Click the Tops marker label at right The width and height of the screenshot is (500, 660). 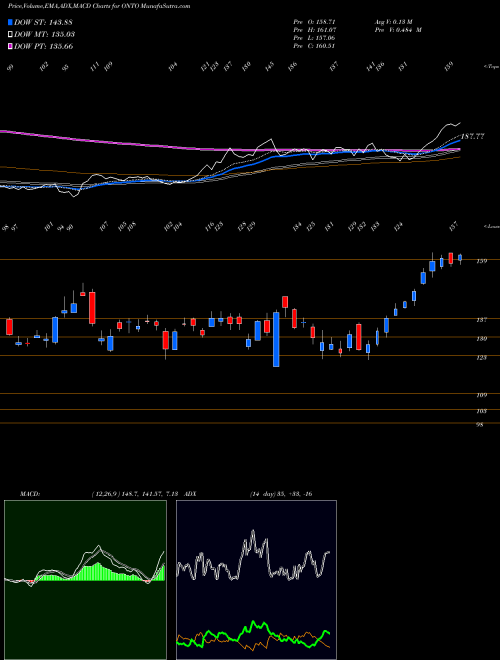click(491, 67)
